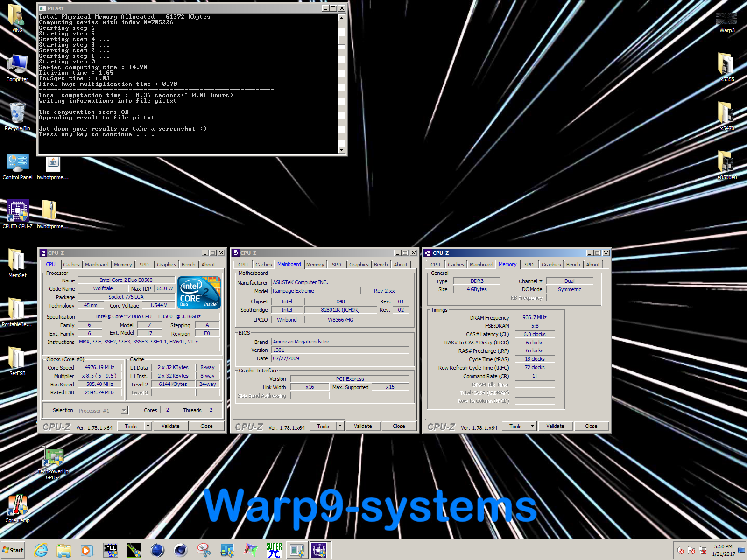The height and width of the screenshot is (560, 747).
Task: Expand Tools dropdown arrow in Mainboard window
Action: pos(340,426)
